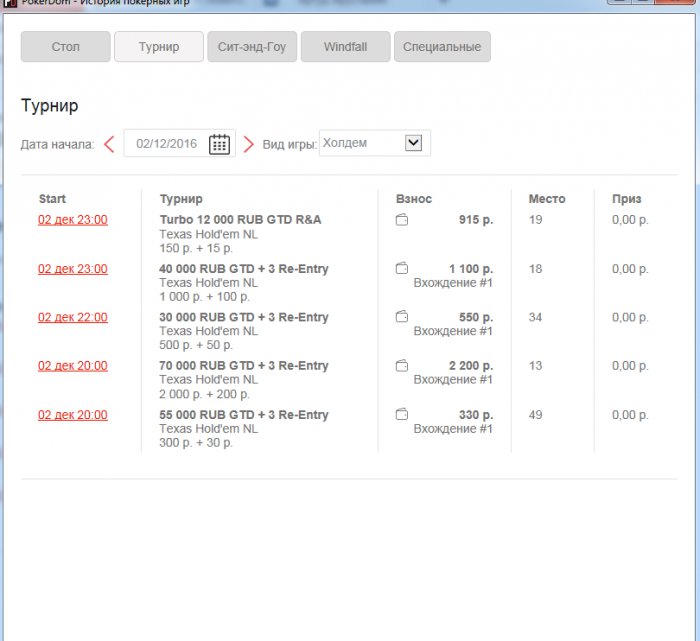Click wallet icon in Turbo 12 000 row
Image resolution: width=700 pixels, height=641 pixels.
[402, 220]
